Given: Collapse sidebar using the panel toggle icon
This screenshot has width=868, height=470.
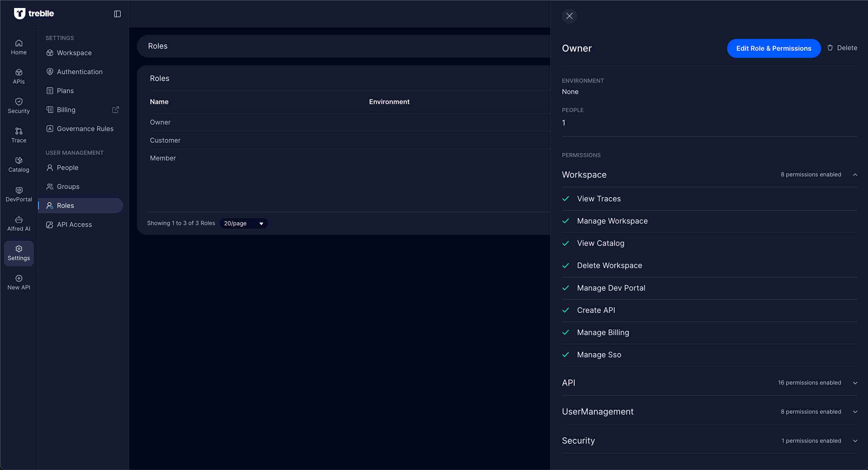Looking at the screenshot, I should (117, 14).
